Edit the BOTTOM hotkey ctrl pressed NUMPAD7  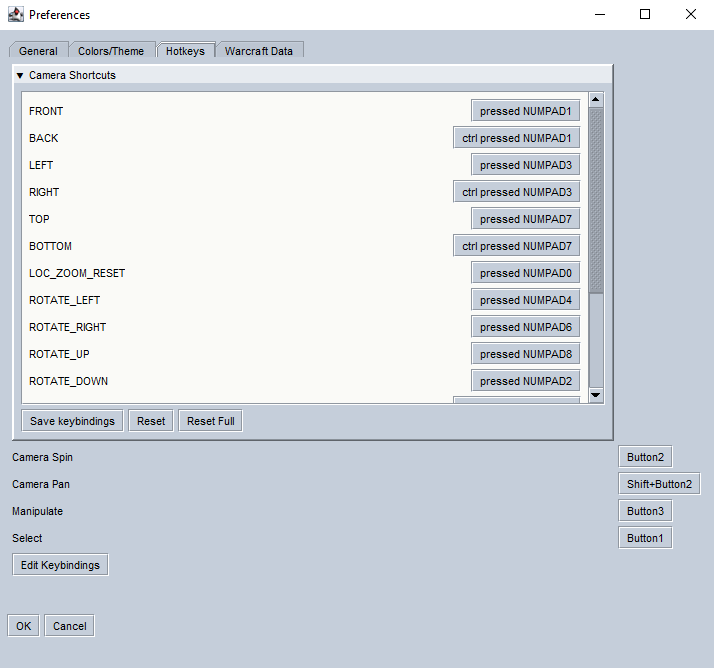tap(516, 246)
